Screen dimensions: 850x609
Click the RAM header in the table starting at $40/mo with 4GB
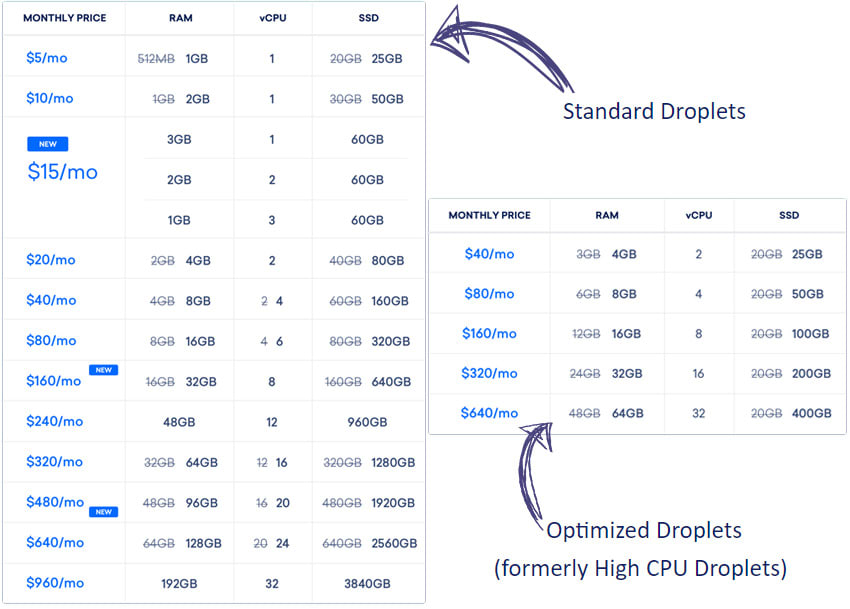[607, 215]
